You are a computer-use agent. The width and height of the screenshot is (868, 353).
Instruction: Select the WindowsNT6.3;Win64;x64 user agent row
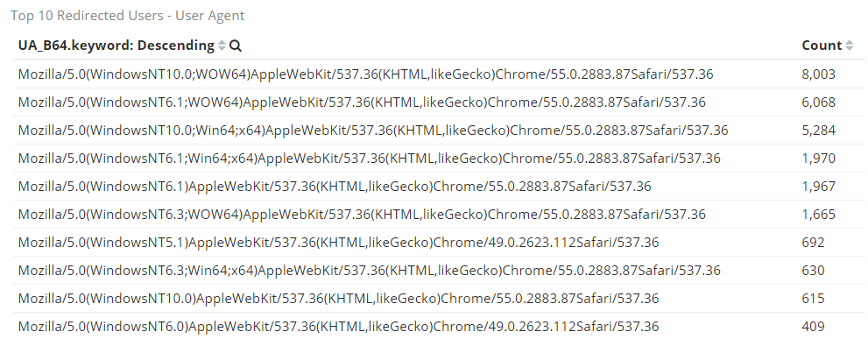[440, 271]
